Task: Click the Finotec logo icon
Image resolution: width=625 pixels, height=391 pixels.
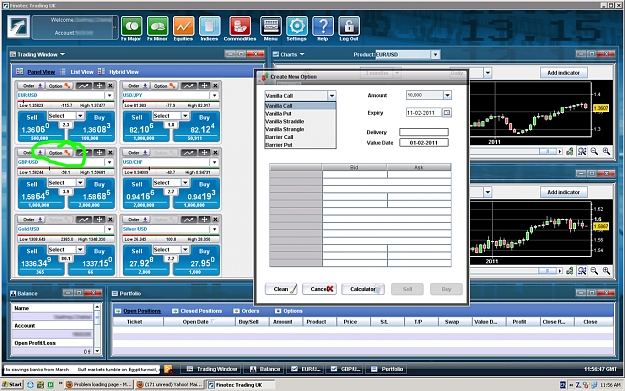Action: 18,27
